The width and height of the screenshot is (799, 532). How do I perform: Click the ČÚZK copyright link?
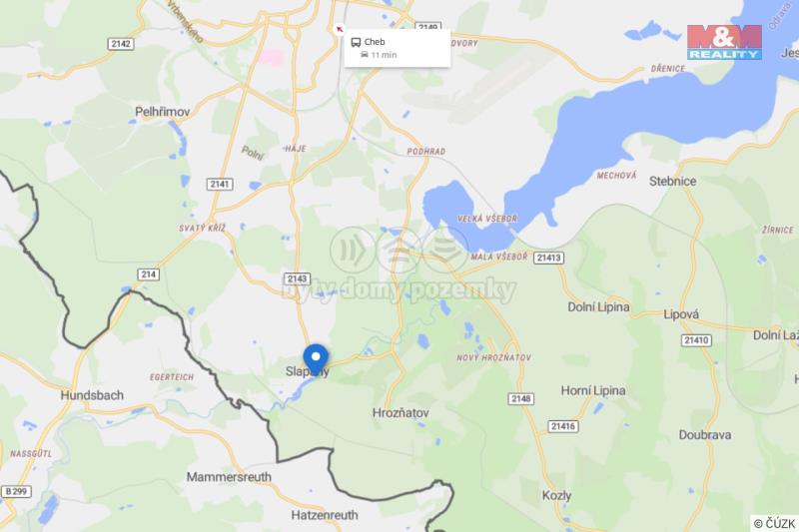[775, 523]
